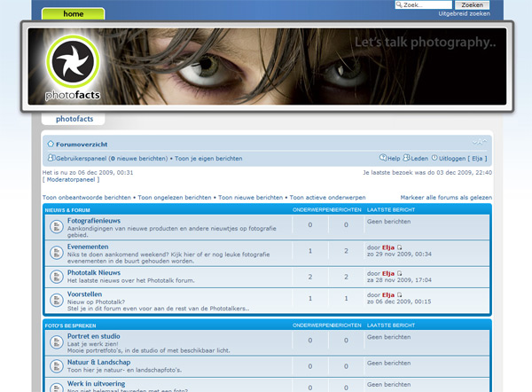Viewport: 532px width, 392px height.
Task: Click the date 'zo 29 nov 2009, 00:34'
Action: (399, 255)
